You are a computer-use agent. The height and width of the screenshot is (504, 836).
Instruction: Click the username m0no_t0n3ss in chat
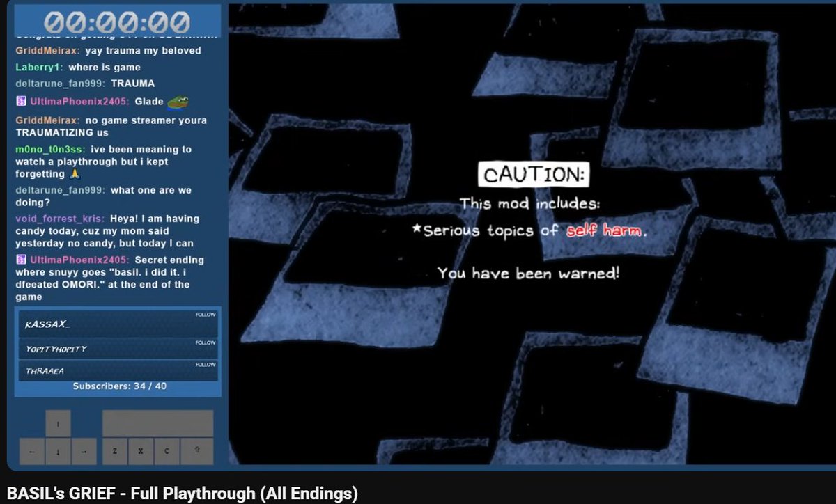tap(50, 150)
